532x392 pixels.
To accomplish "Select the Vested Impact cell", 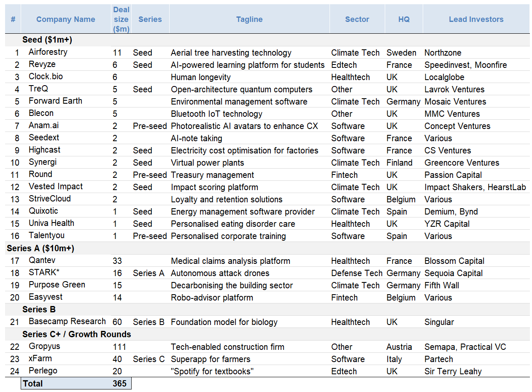I will (56, 186).
